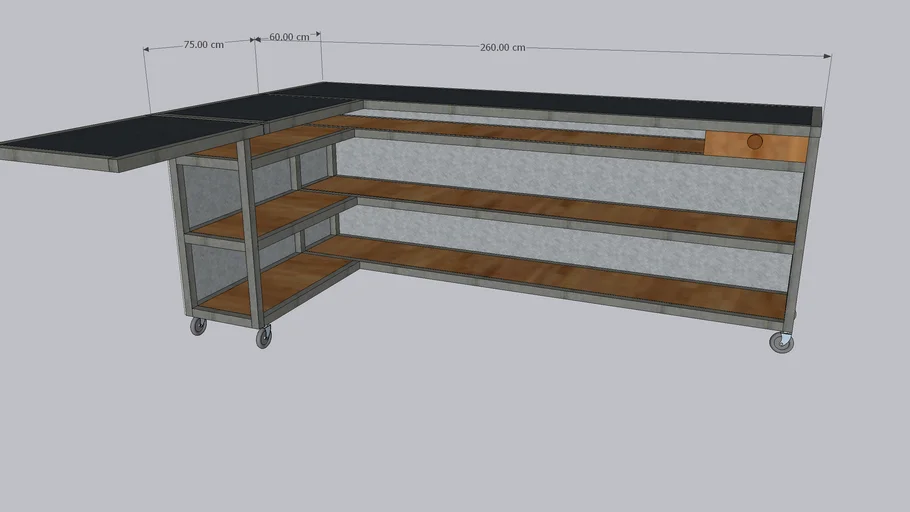Click the caster wheel under the corner leg
This screenshot has height=512, width=910.
(x=264, y=338)
